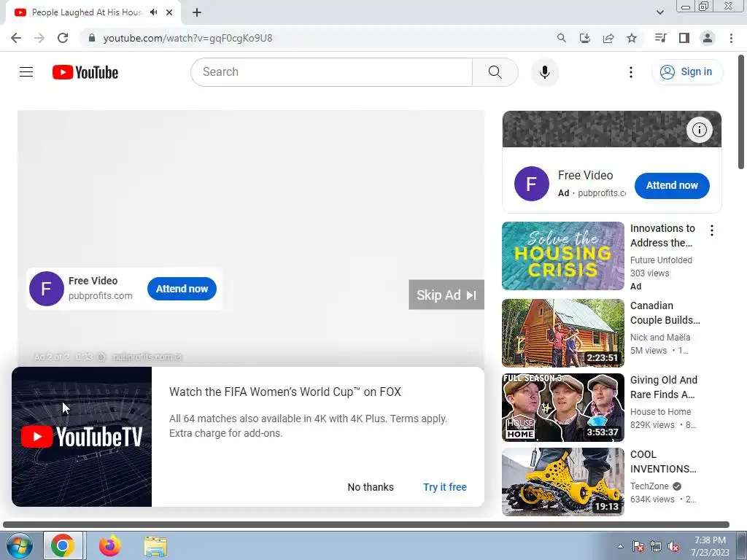Click the horizontal scrollbar at page bottom
The height and width of the screenshot is (560, 747).
coord(366,524)
